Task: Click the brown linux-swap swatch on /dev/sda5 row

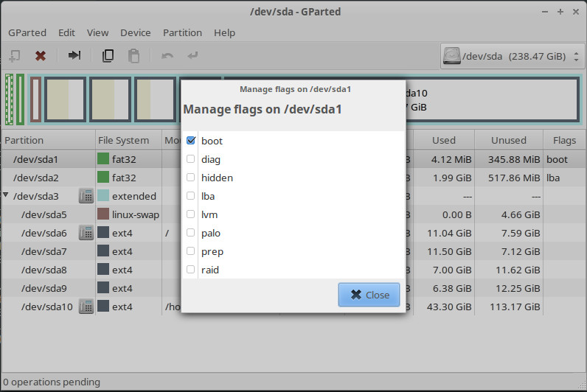Action: [103, 214]
